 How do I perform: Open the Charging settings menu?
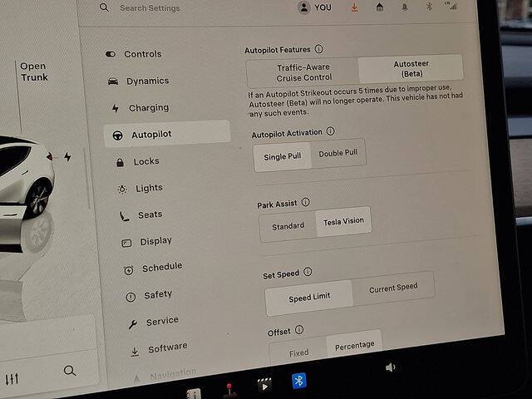(148, 108)
